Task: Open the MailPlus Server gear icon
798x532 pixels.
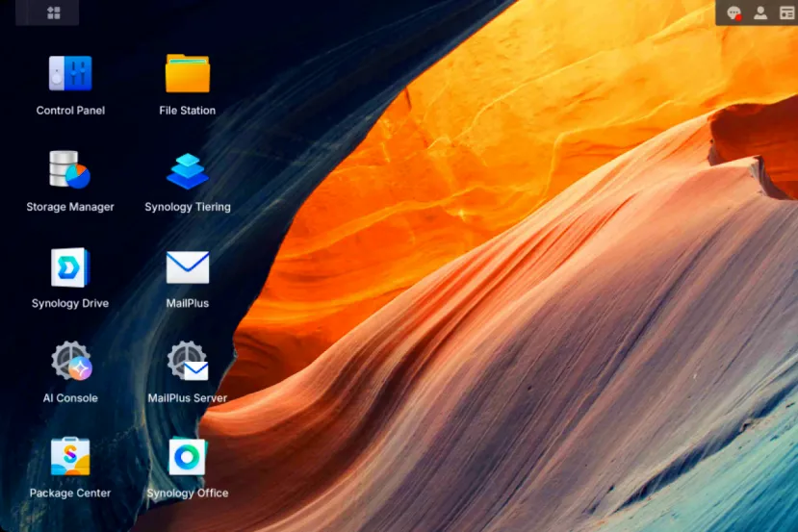Action: (188, 362)
